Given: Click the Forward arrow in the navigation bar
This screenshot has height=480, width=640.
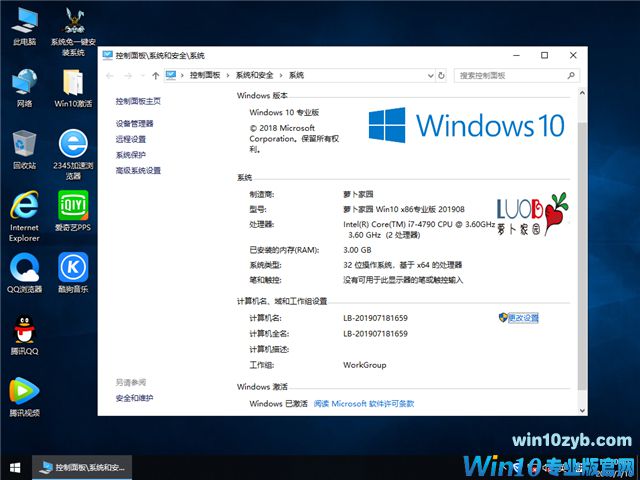Looking at the screenshot, I should click(128, 76).
